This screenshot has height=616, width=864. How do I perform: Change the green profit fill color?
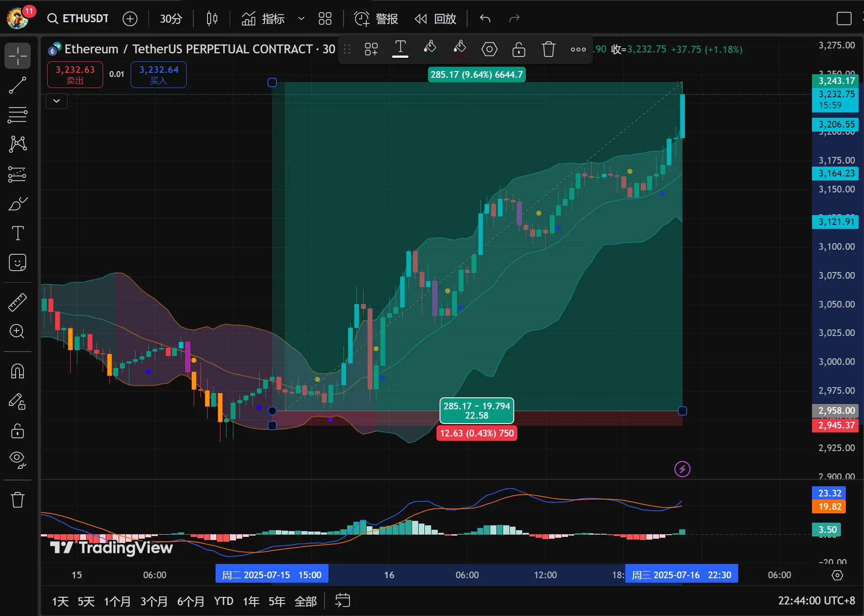430,49
